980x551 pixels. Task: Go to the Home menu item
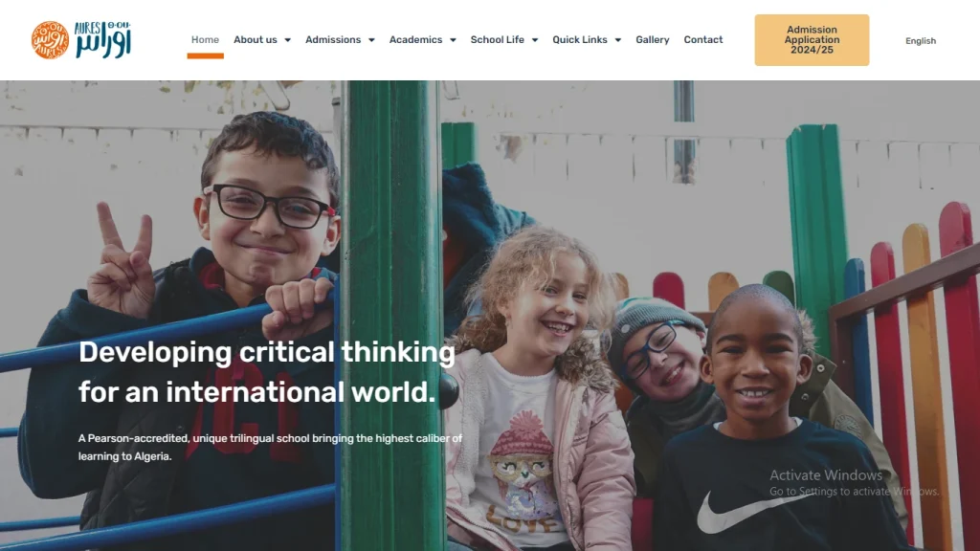click(205, 39)
